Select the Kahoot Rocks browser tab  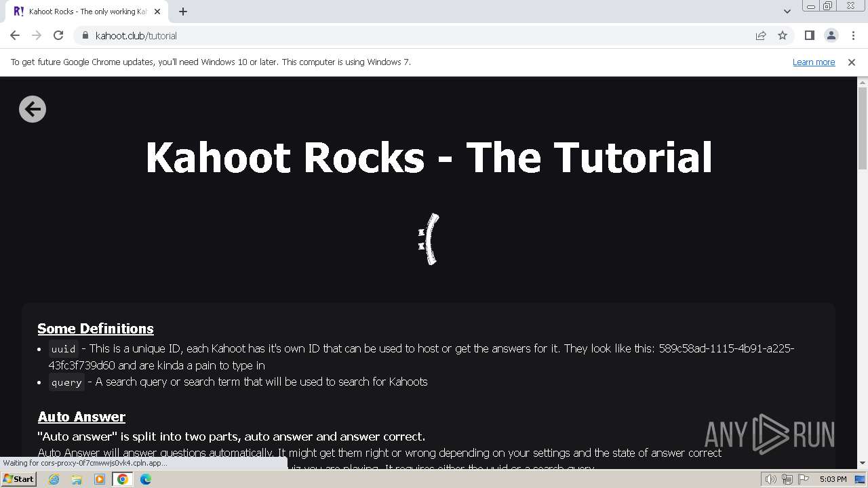coord(87,12)
